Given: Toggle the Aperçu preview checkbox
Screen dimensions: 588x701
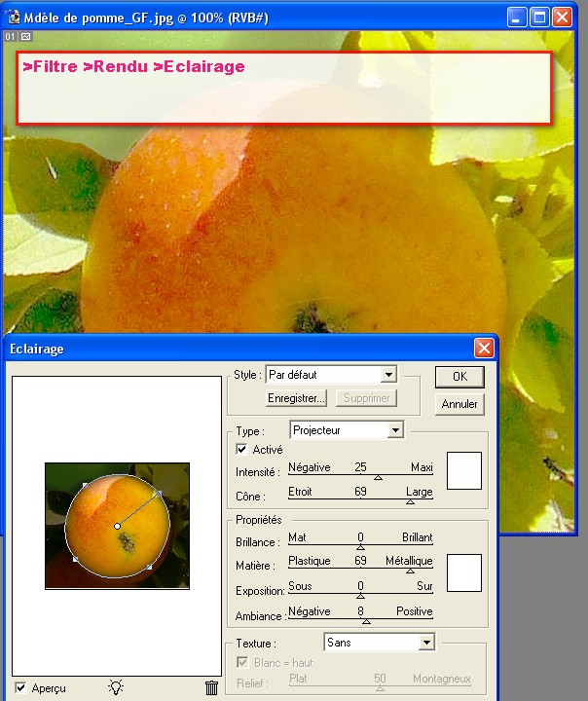Looking at the screenshot, I should tap(20, 687).
